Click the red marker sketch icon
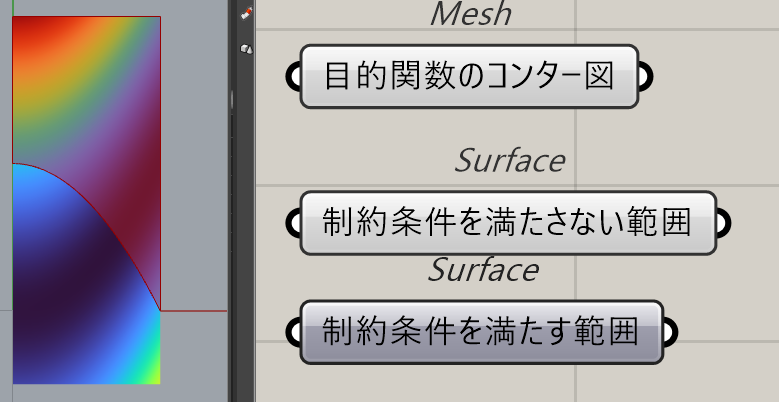This screenshot has height=402, width=779. point(246,13)
